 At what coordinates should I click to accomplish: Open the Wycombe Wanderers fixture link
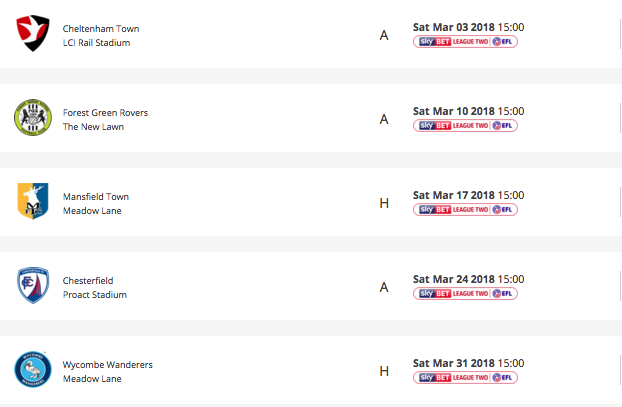point(107,365)
